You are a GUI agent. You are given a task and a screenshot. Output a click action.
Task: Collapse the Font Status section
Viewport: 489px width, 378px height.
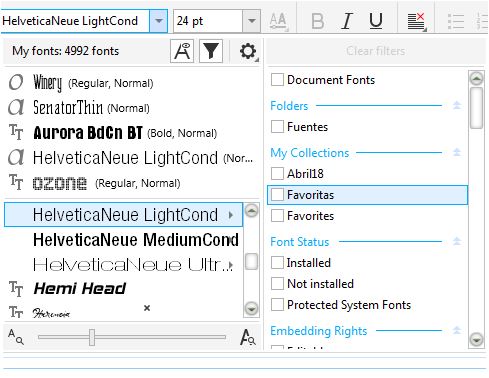click(x=457, y=241)
